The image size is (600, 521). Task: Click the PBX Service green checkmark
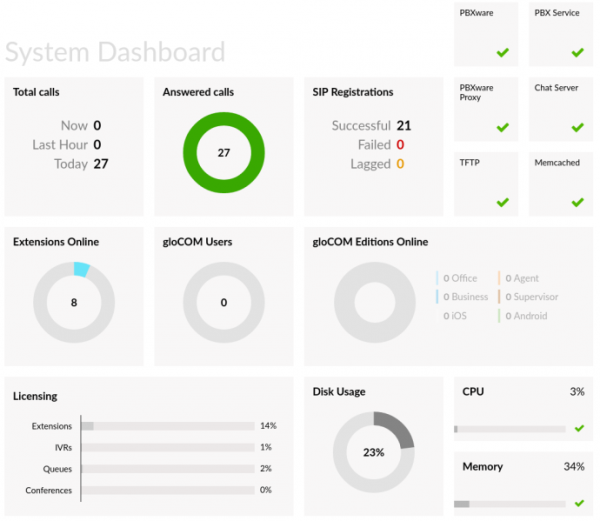click(x=577, y=52)
